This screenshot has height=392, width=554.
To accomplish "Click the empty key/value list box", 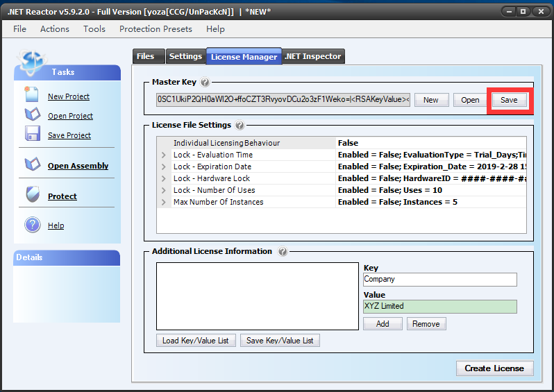I will coord(258,296).
